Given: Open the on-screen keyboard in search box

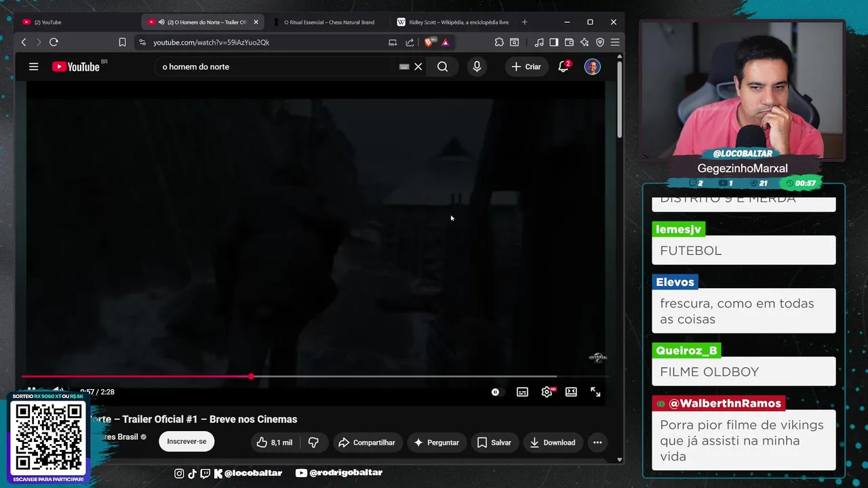Looking at the screenshot, I should [404, 66].
